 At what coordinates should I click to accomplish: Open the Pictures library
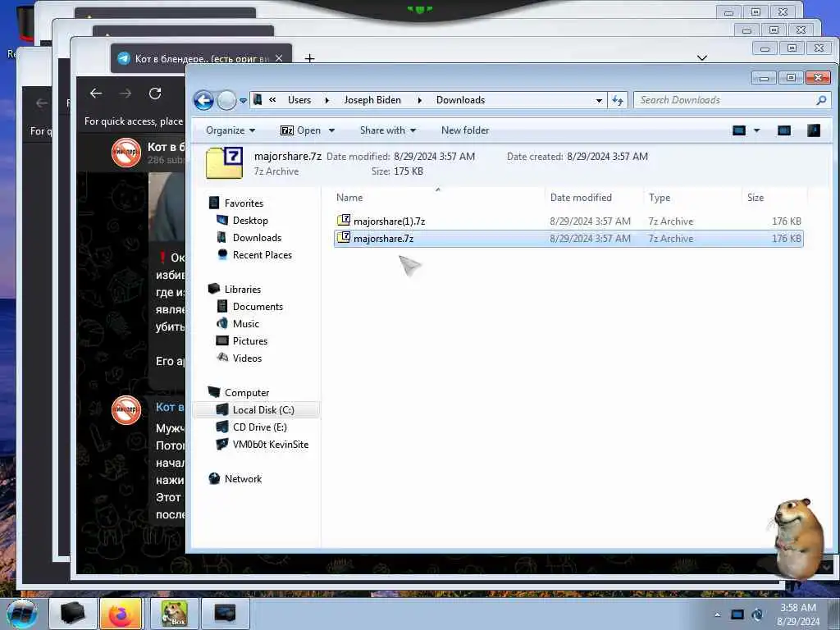pyautogui.click(x=250, y=340)
